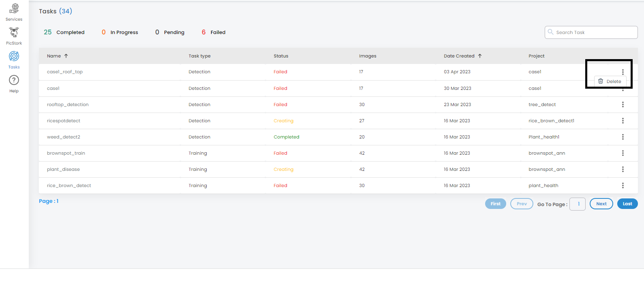Choose Delete from the context menu
The width and height of the screenshot is (644, 296).
click(613, 81)
